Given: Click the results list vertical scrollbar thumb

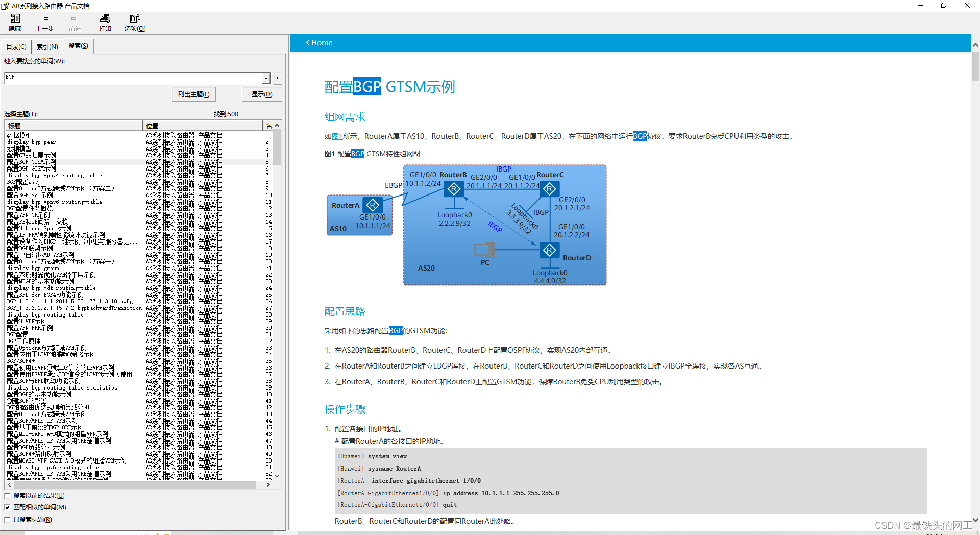Looking at the screenshot, I should 277,148.
